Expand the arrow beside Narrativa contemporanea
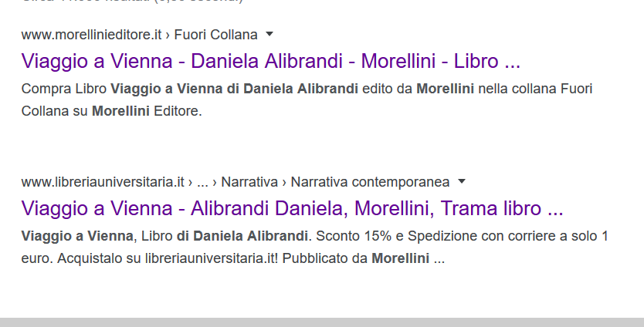 [462, 181]
